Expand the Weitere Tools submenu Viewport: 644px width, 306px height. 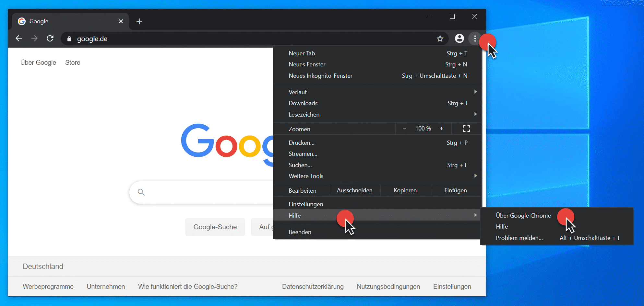377,176
